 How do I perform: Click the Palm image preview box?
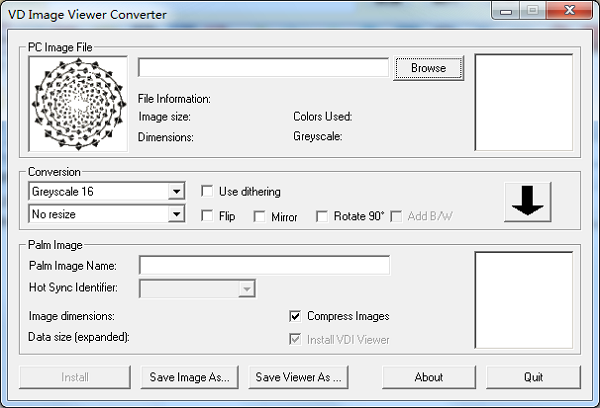pos(523,300)
